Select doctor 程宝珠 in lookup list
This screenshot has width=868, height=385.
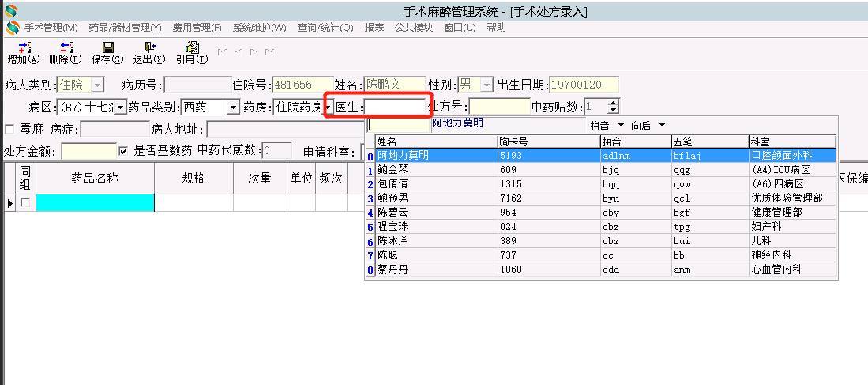[x=606, y=227]
